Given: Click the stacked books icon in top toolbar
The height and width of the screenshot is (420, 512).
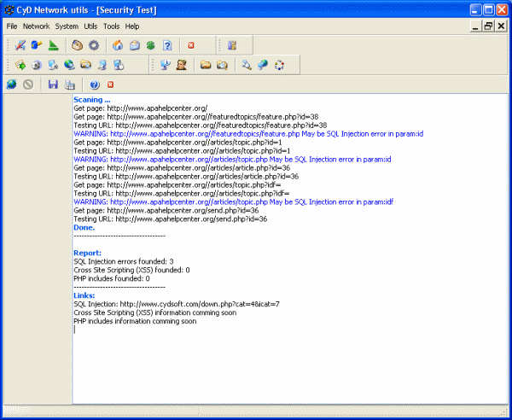Looking at the screenshot, I should [x=232, y=45].
